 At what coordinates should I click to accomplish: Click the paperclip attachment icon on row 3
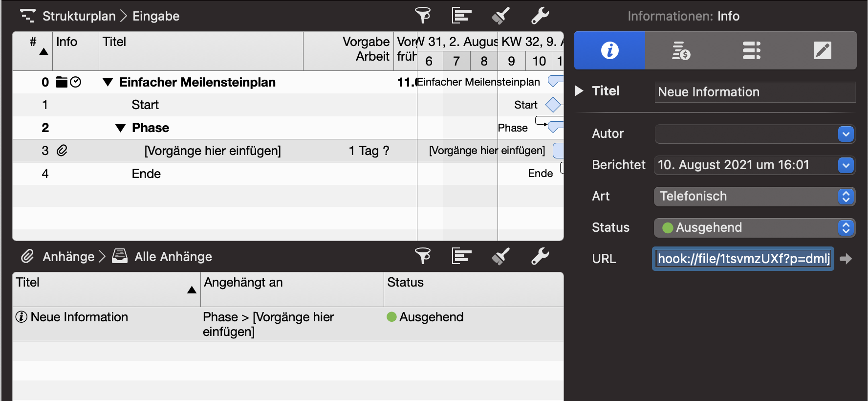click(62, 151)
